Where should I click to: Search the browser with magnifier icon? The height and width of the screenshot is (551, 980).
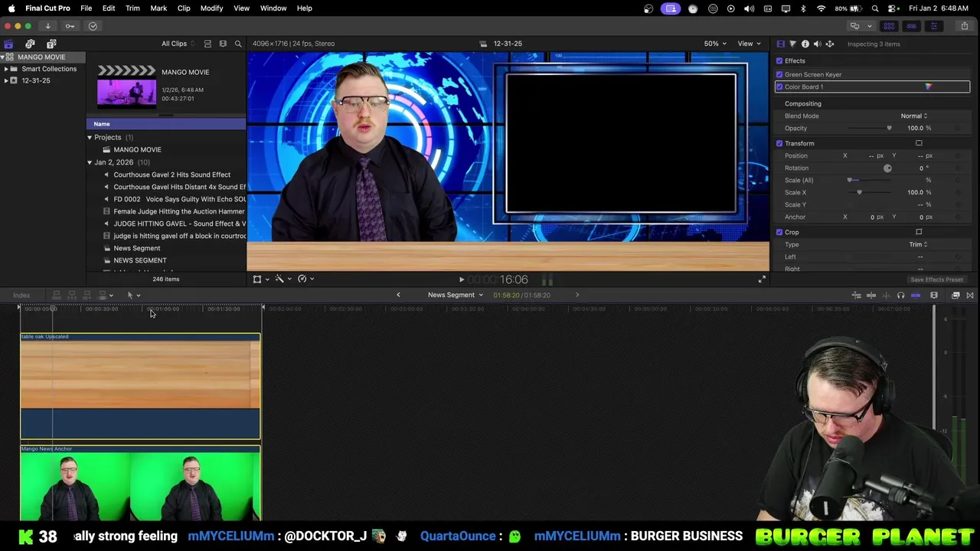coord(238,44)
